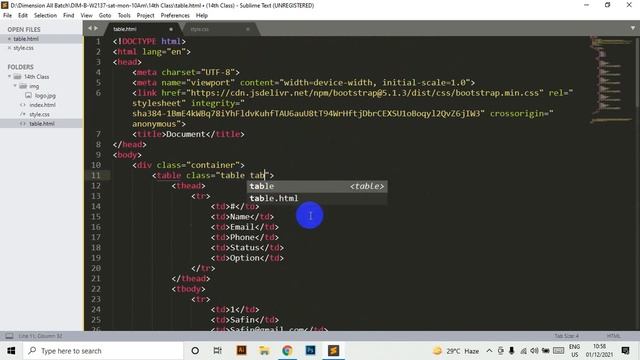Open the clock and date flyout
The image size is (640, 360).
(x=600, y=351)
